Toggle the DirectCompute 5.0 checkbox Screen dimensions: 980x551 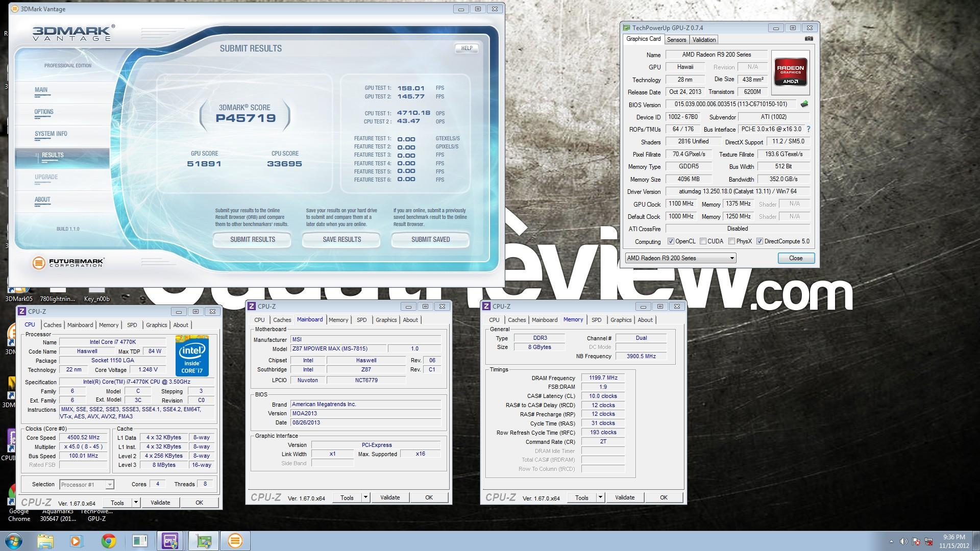point(759,241)
